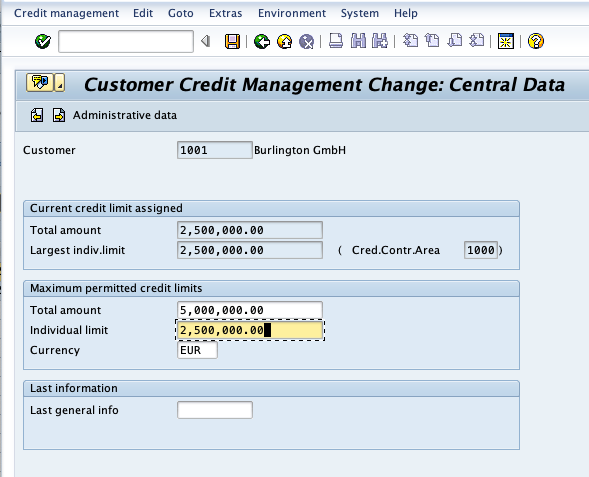This screenshot has width=589, height=477.
Task: Open the Help menu
Action: click(x=406, y=13)
